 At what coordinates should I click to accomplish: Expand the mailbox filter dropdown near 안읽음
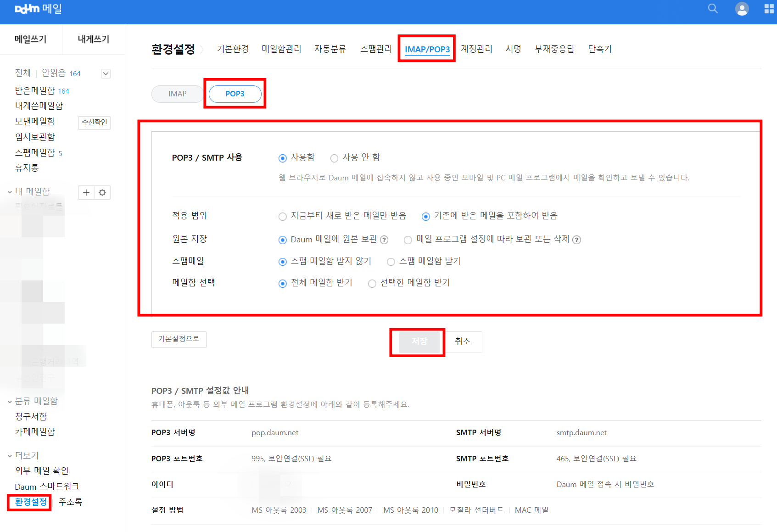pyautogui.click(x=106, y=73)
